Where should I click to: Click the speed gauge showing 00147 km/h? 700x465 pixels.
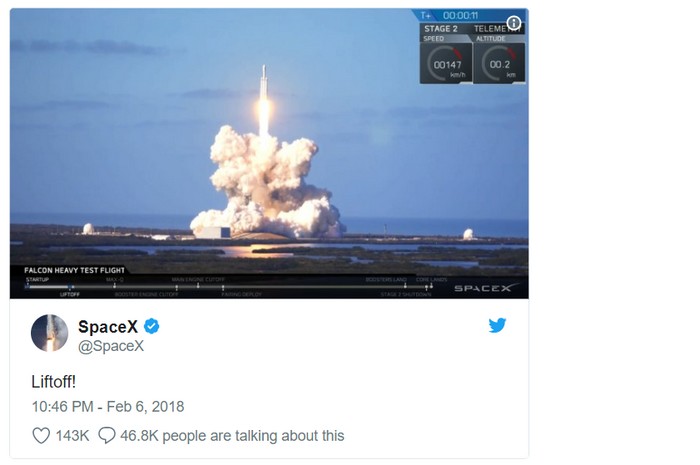tap(446, 63)
